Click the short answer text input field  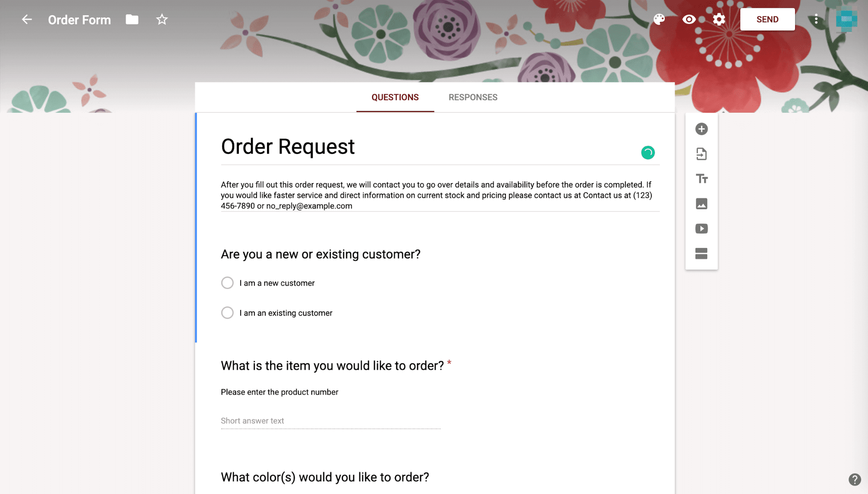pos(330,421)
